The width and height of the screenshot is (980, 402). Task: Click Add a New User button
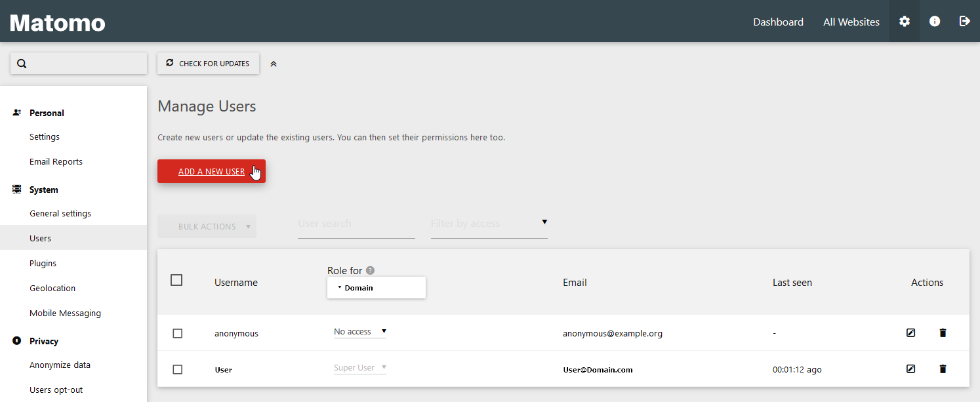(211, 171)
